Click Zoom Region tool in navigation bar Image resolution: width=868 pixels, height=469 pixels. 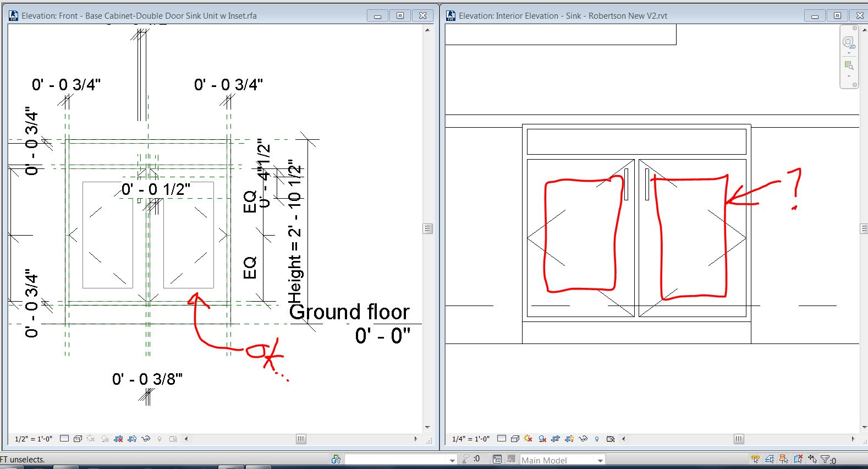(848, 66)
